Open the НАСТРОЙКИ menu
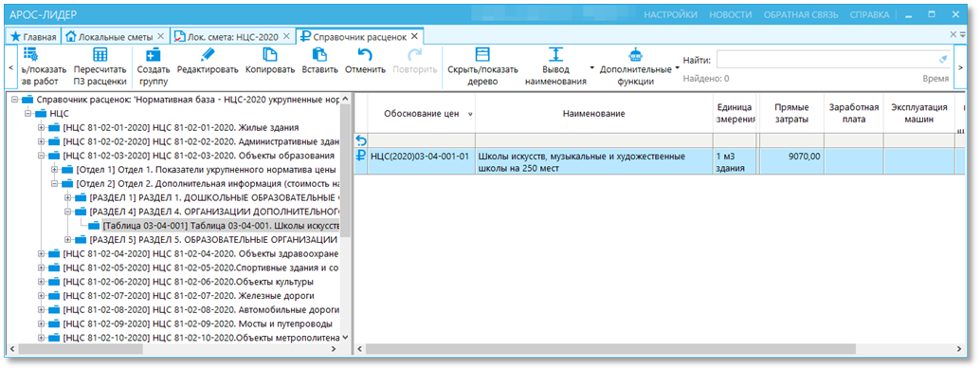 click(x=671, y=14)
